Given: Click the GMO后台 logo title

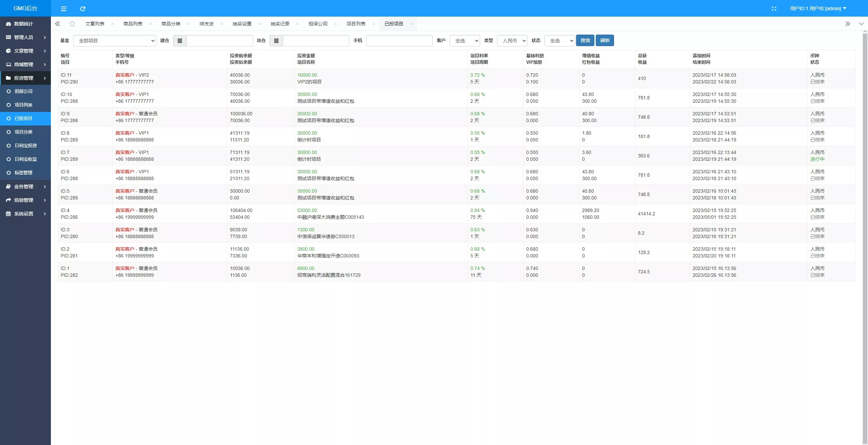Looking at the screenshot, I should click(25, 8).
